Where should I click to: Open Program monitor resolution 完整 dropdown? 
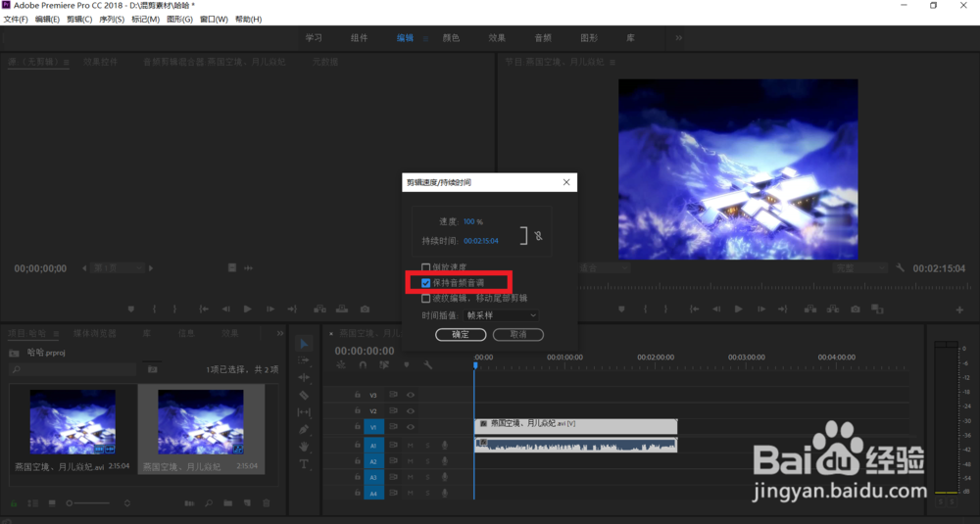(859, 268)
